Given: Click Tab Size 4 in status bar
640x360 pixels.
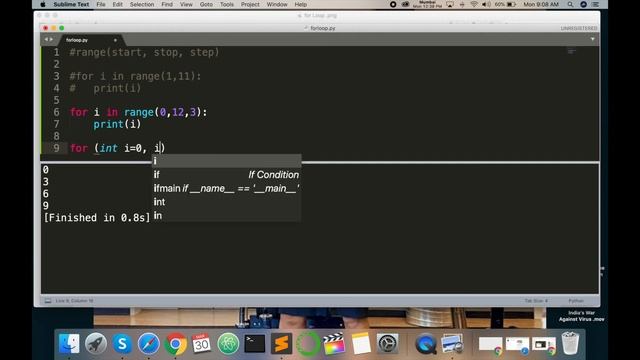Looking at the screenshot, I should click(x=536, y=301).
